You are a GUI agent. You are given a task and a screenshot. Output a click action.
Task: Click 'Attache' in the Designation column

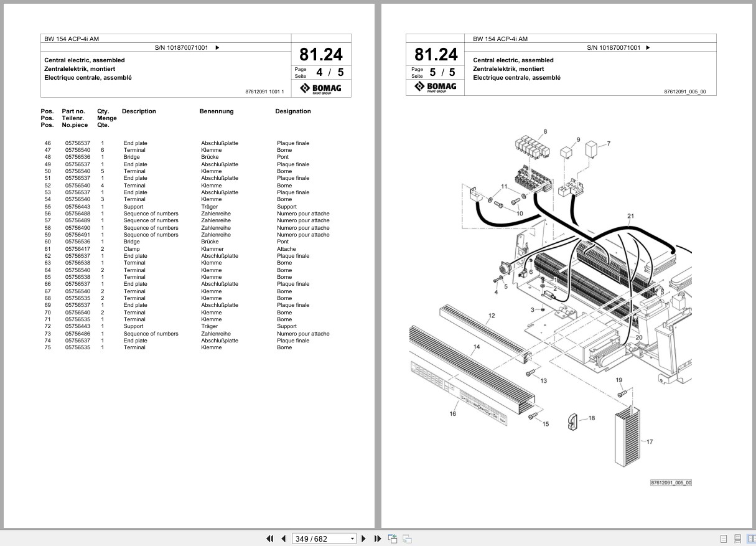click(x=286, y=249)
